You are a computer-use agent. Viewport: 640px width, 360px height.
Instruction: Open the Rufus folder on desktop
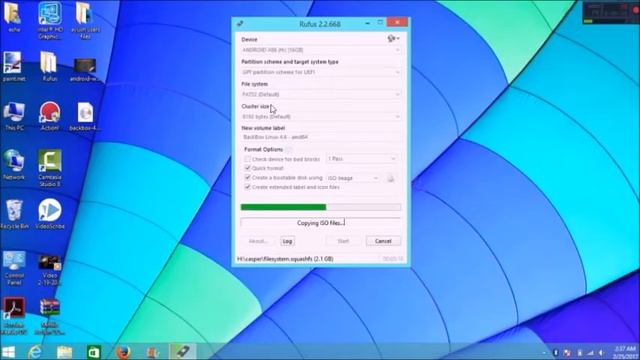49,65
